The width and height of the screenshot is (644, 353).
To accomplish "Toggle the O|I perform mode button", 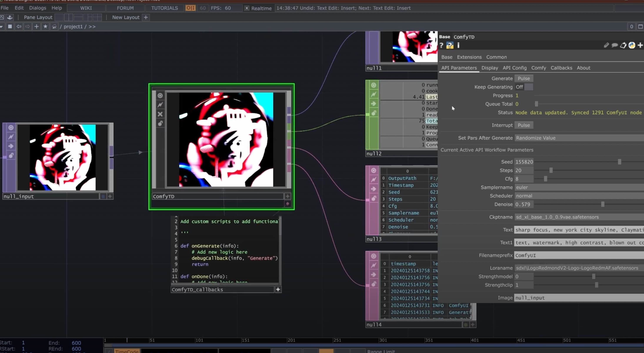I will tap(190, 8).
